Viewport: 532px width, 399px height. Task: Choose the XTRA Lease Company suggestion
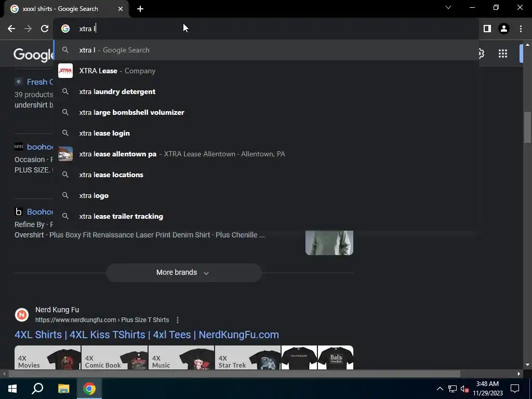click(x=267, y=71)
